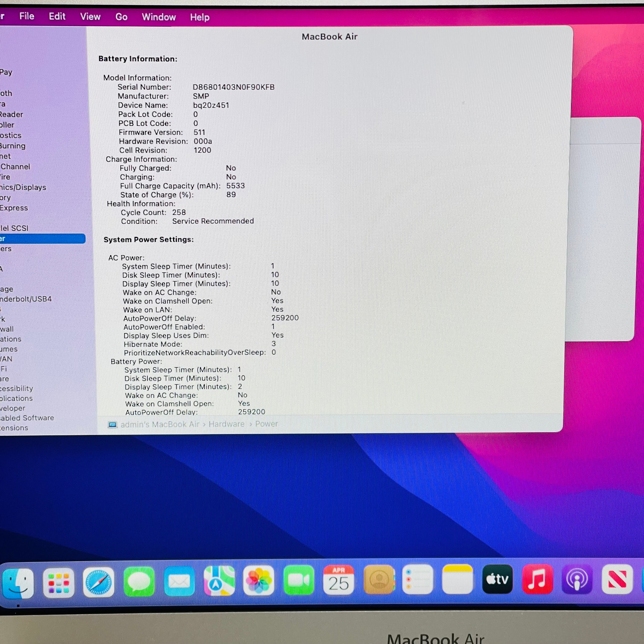This screenshot has width=644, height=644.
Task: Select Volumes in sidebar
Action: (9, 349)
